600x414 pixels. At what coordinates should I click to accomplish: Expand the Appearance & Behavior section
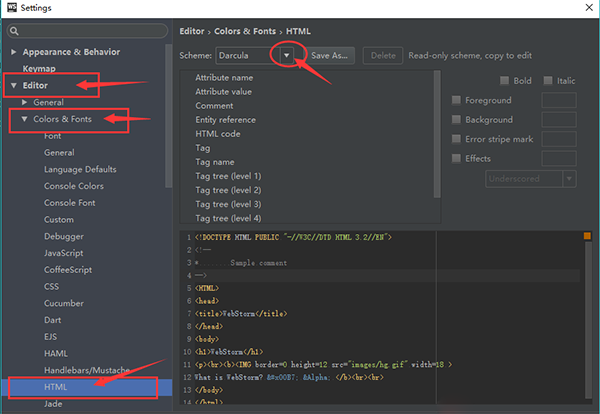pos(13,52)
